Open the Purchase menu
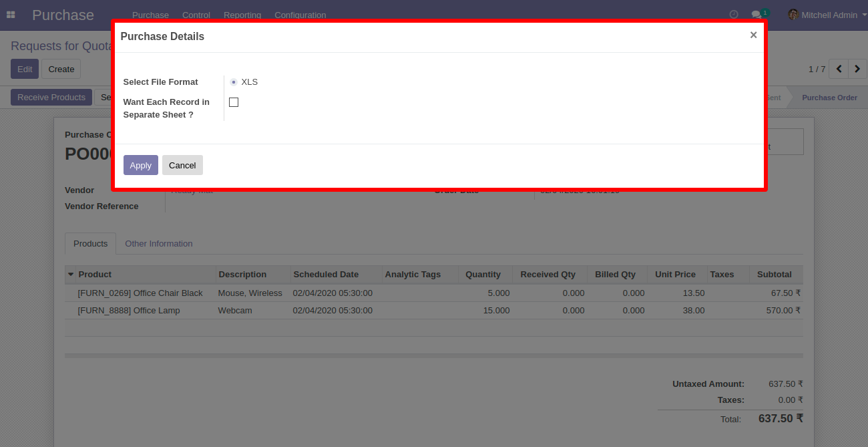This screenshot has height=447, width=868. click(150, 15)
